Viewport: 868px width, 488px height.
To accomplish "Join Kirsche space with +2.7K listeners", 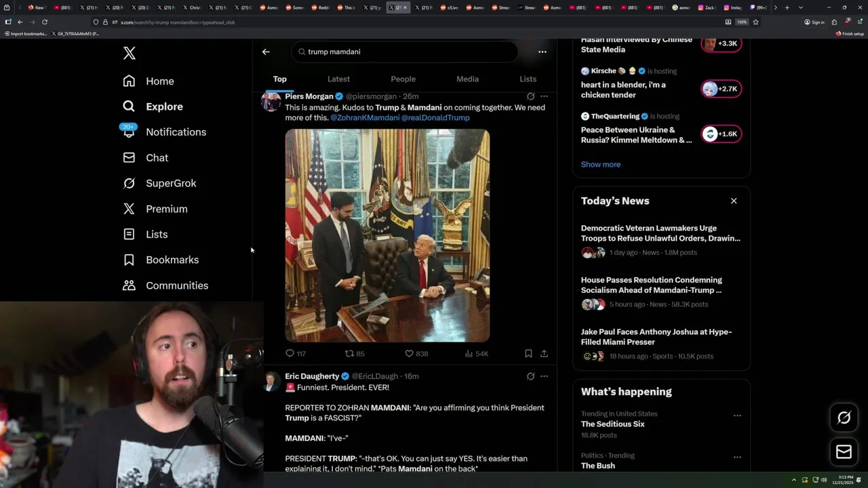I will point(722,89).
